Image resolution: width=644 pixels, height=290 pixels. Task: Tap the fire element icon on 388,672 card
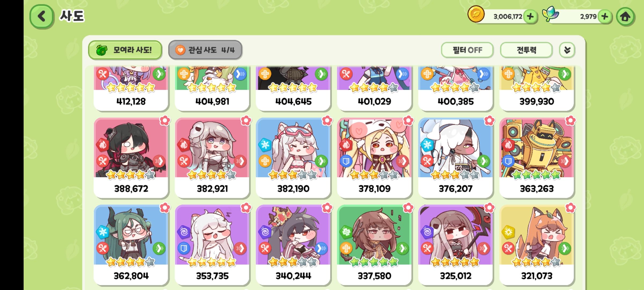pyautogui.click(x=103, y=145)
